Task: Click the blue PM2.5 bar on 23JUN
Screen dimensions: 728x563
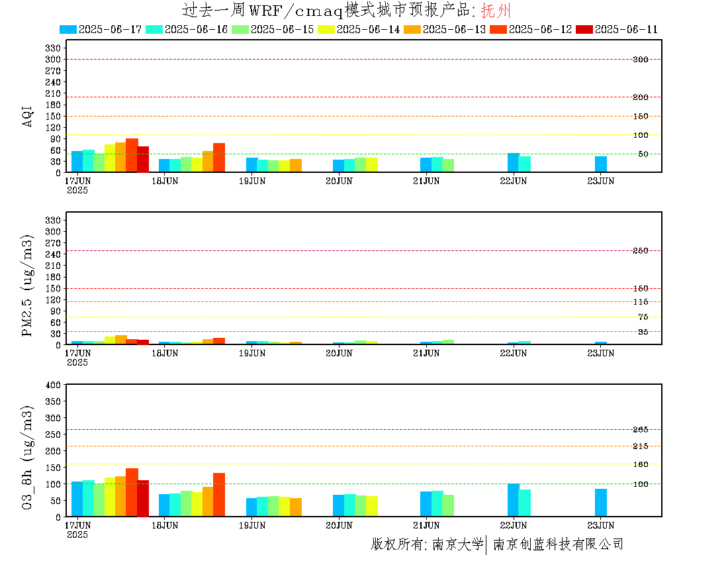Action: pyautogui.click(x=601, y=343)
